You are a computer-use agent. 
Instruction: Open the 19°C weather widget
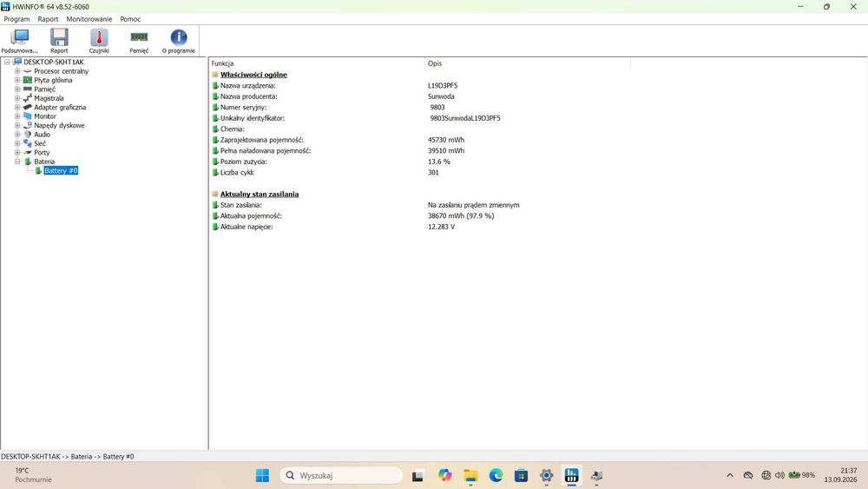click(x=33, y=475)
